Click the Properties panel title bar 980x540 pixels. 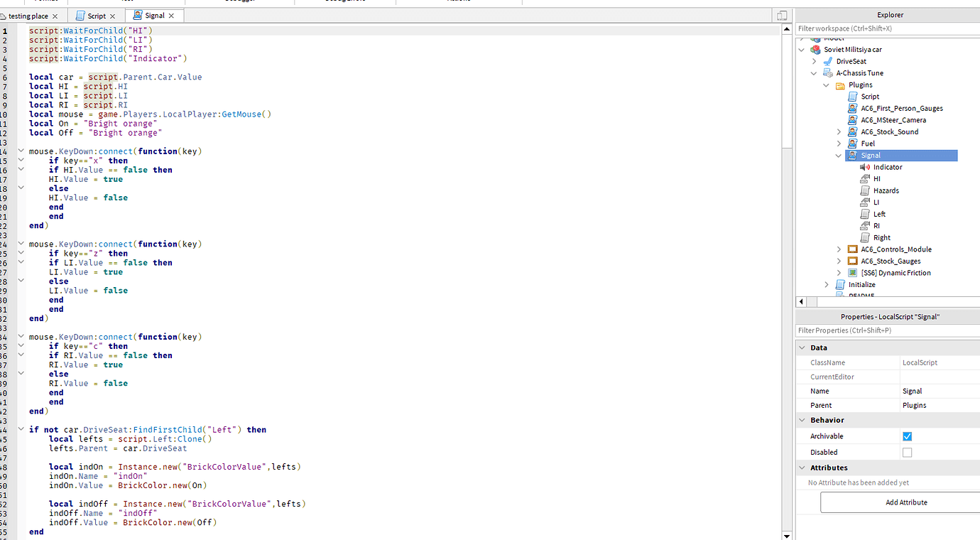(x=888, y=316)
